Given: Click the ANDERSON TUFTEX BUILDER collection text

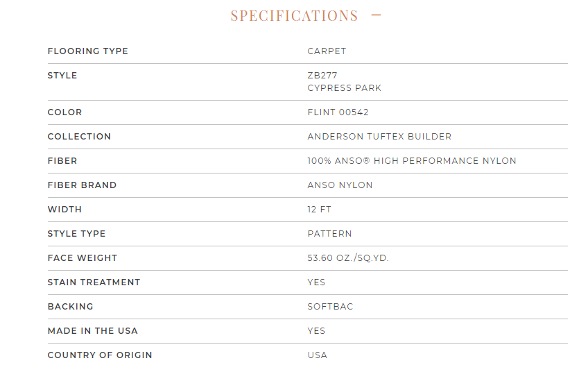Looking at the screenshot, I should (379, 137).
